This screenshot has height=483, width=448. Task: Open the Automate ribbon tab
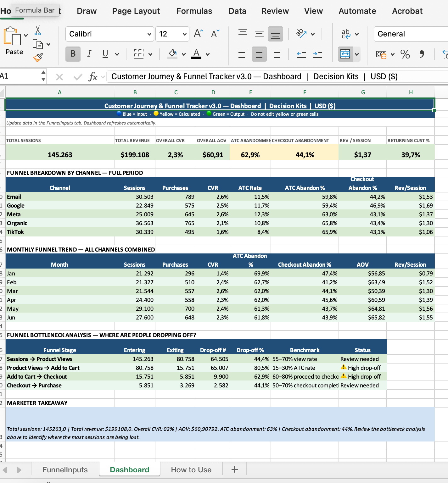(x=357, y=11)
